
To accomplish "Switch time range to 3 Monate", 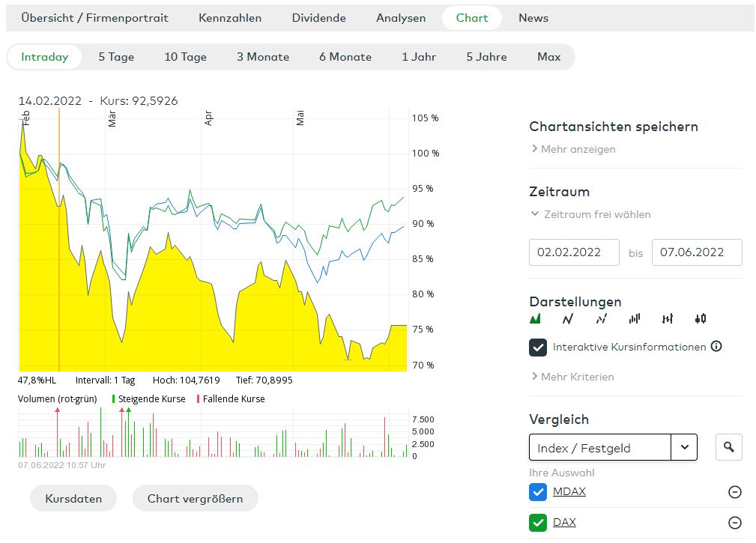I will (263, 57).
